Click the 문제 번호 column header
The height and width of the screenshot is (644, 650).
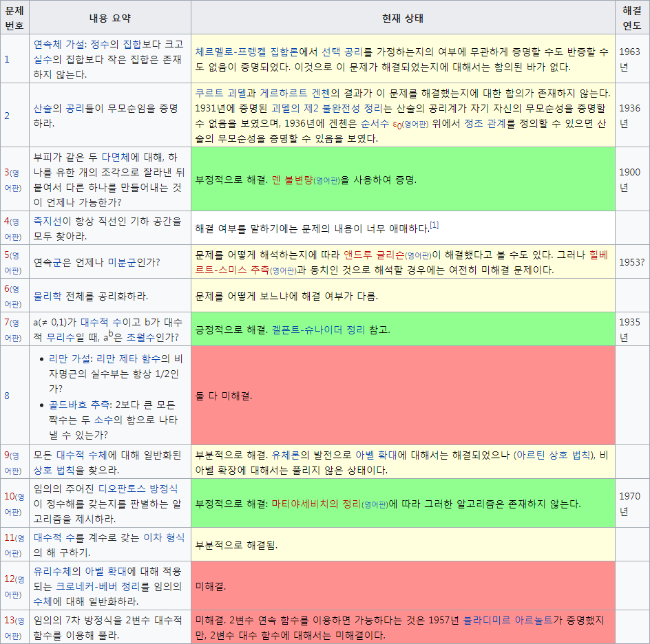pyautogui.click(x=14, y=18)
